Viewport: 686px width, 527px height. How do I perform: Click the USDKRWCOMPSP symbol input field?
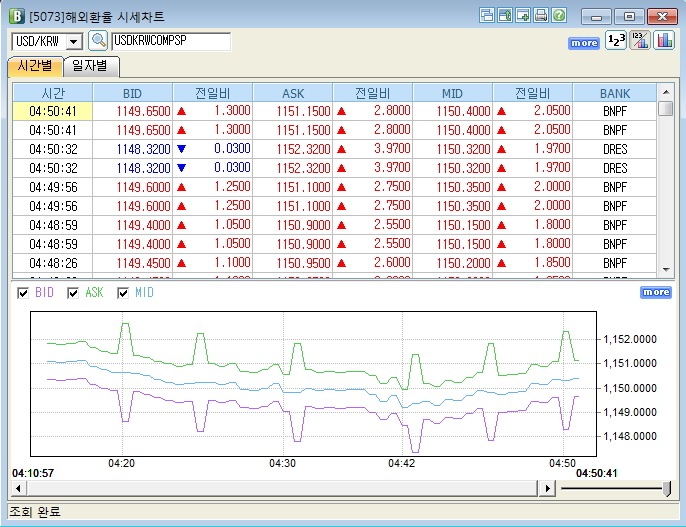pos(171,41)
